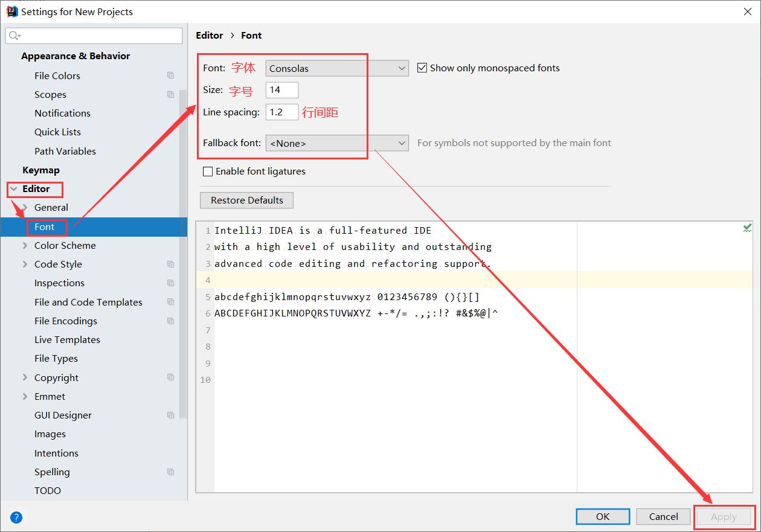Click the IntelliJ IDEA logo in title bar
Screen dimensions: 761x532
coord(11,11)
